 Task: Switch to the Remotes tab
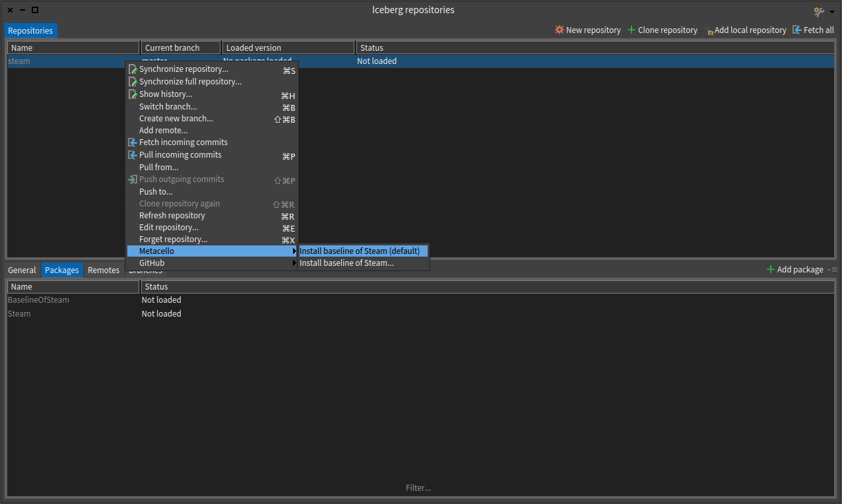pos(104,270)
